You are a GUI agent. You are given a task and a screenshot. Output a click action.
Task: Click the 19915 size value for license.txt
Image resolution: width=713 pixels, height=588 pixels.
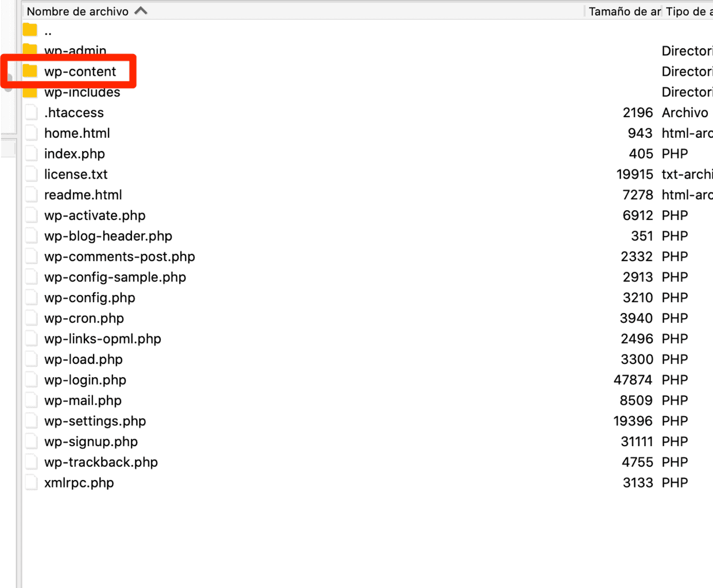pos(635,174)
